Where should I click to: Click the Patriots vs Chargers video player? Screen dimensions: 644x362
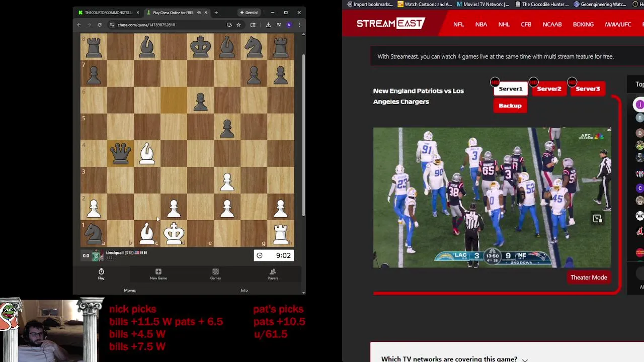tap(492, 198)
